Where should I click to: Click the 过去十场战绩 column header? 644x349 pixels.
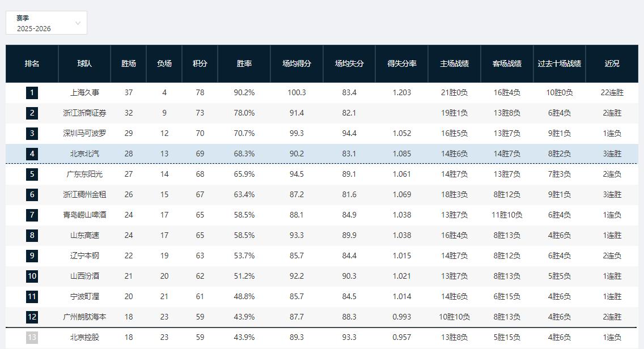coord(560,63)
